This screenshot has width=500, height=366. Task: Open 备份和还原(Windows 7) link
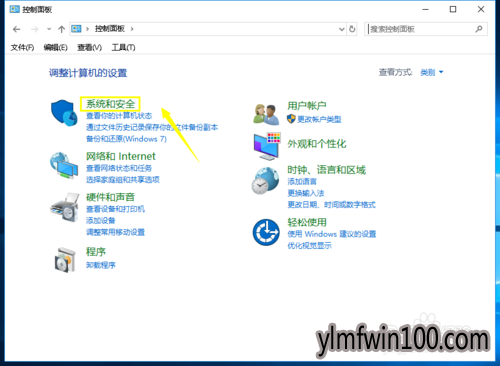click(126, 139)
